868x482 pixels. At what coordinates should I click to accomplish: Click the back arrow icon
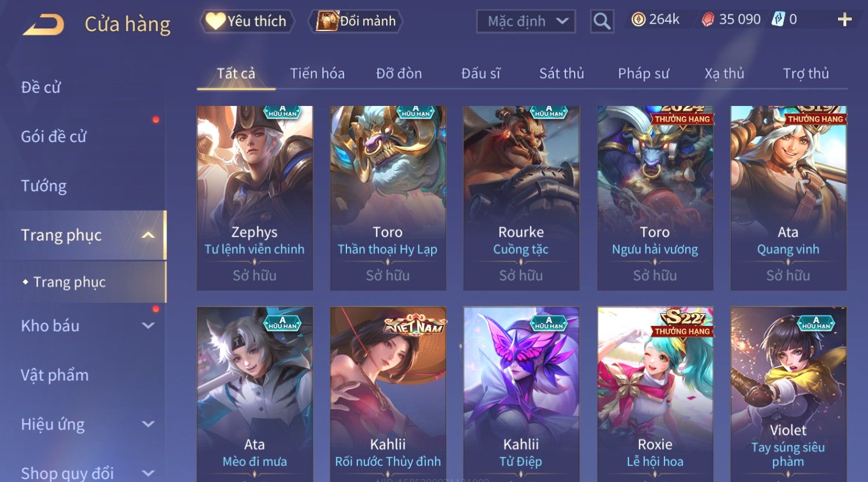[x=43, y=25]
